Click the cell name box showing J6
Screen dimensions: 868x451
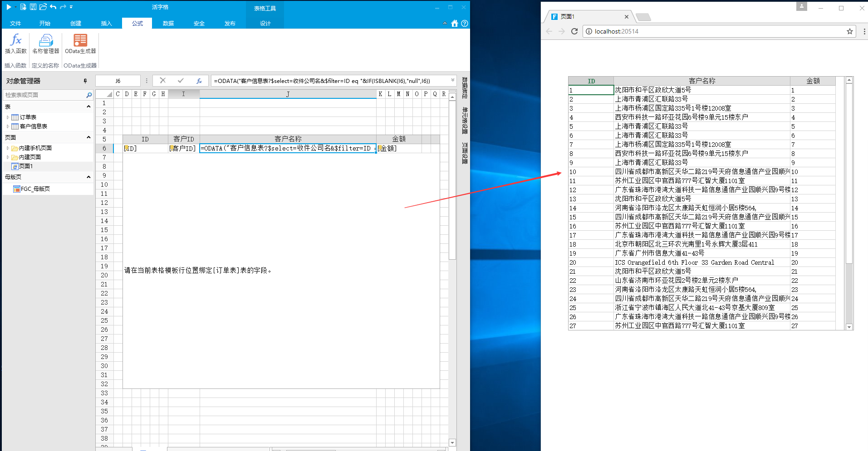pos(118,81)
